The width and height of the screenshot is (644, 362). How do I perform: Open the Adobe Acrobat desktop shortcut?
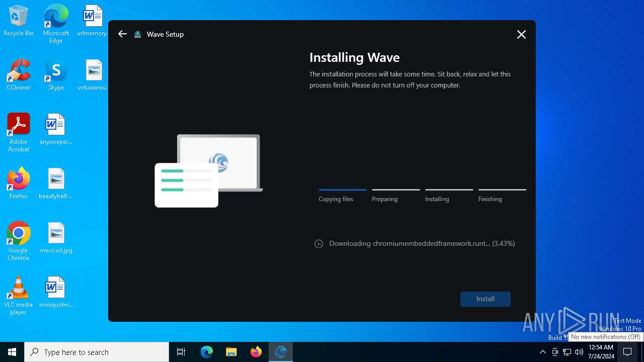(19, 133)
